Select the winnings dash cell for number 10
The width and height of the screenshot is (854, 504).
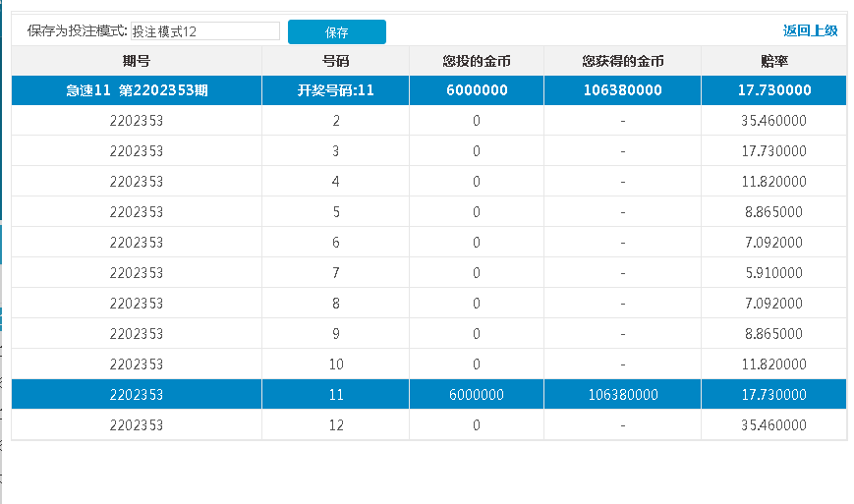click(622, 364)
